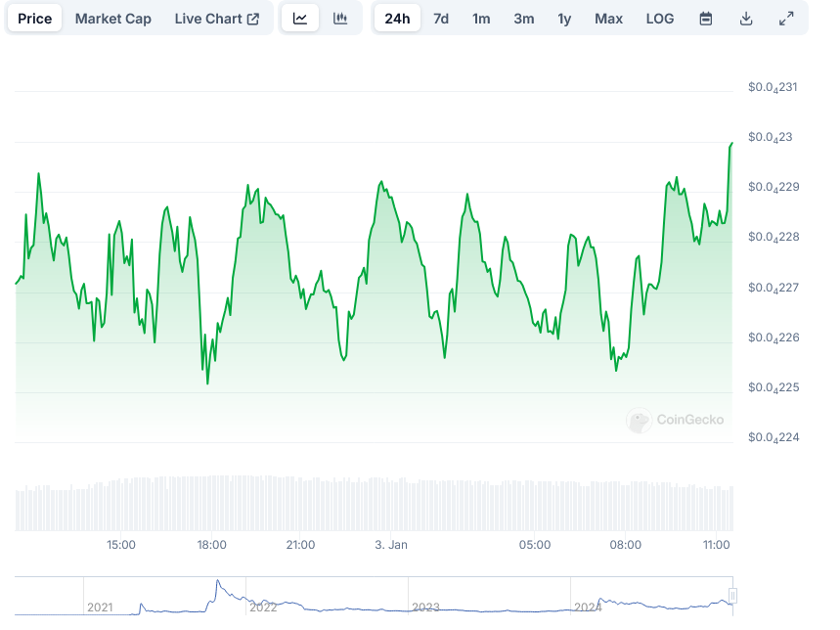Image resolution: width=840 pixels, height=630 pixels.
Task: Download the chart data
Action: (x=746, y=19)
